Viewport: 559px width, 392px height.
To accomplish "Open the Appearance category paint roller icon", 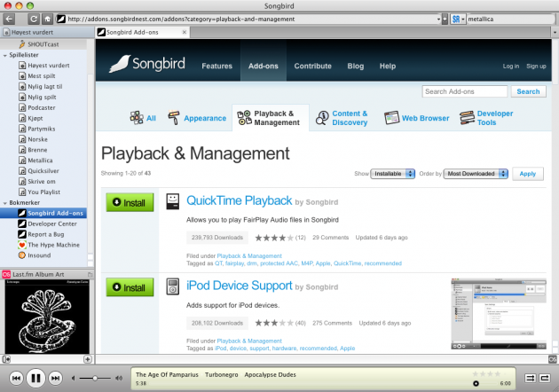I will click(174, 118).
